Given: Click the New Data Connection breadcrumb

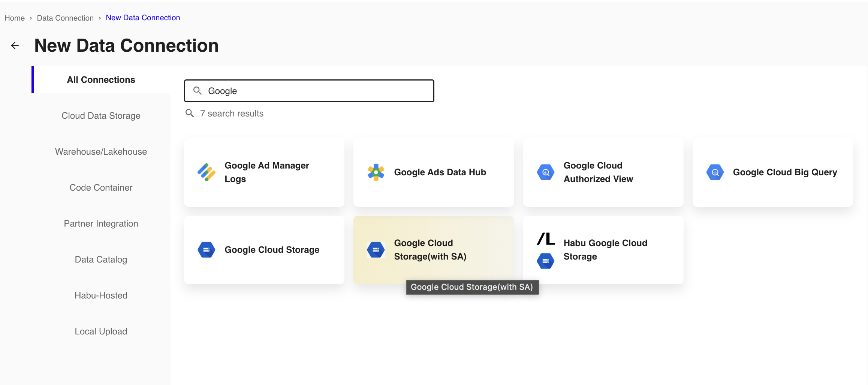Looking at the screenshot, I should tap(143, 18).
